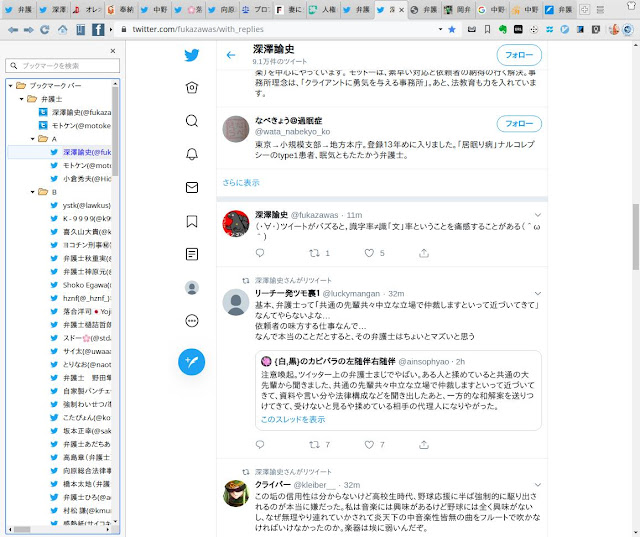The image size is (640, 537).
Task: Share the @luckymangan tweet
Action: pos(424,444)
